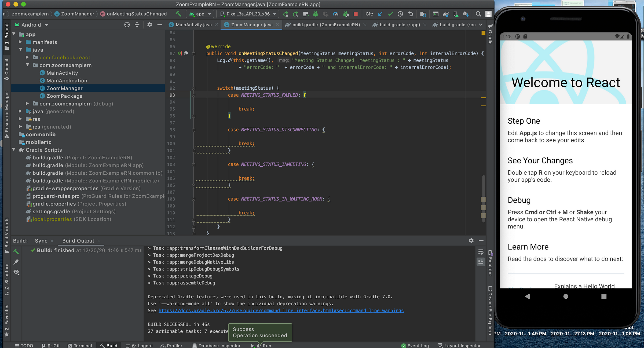
Task: Click the Make Project hammer icon
Action: (x=178, y=14)
